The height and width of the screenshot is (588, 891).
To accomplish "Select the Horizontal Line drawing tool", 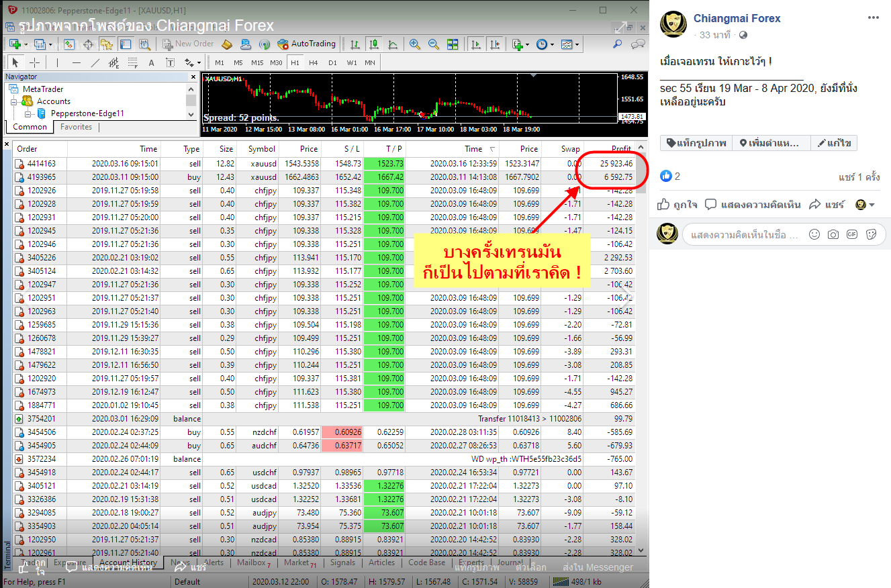I will click(77, 63).
